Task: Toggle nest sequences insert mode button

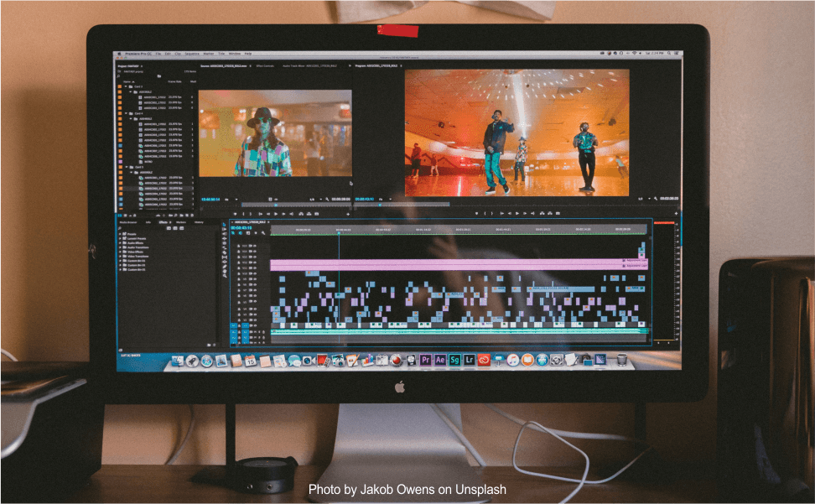Action: tap(233, 233)
